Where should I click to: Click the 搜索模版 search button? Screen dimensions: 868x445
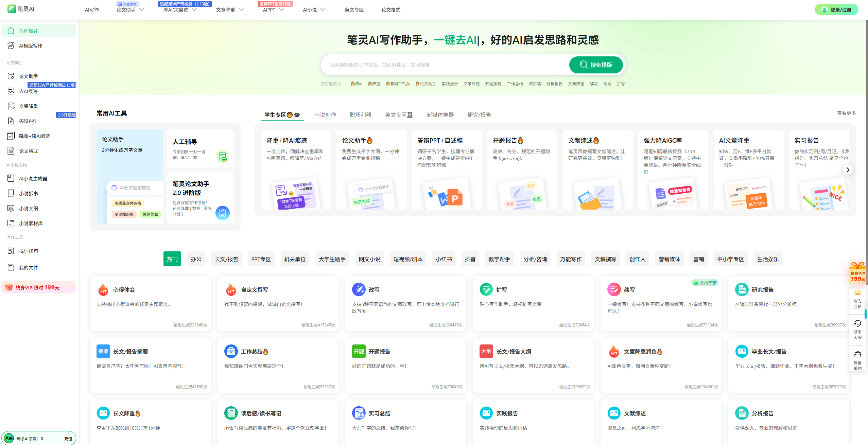(596, 65)
